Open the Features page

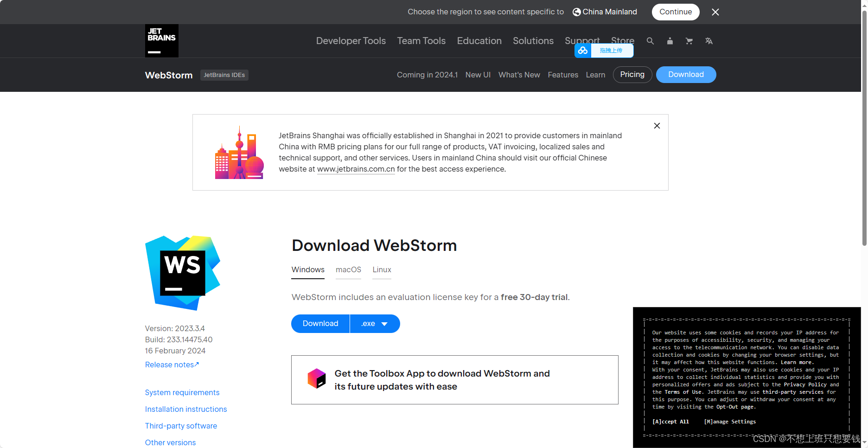(563, 75)
